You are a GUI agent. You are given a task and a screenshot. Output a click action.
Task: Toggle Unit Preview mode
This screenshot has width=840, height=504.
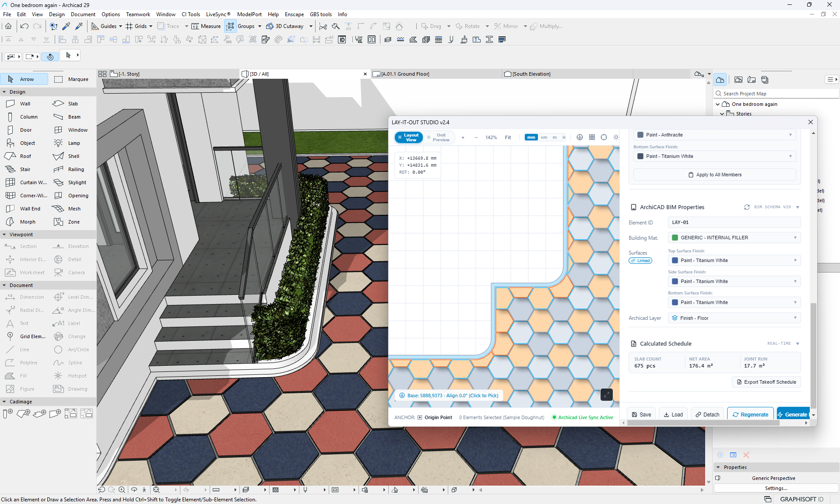[439, 137]
